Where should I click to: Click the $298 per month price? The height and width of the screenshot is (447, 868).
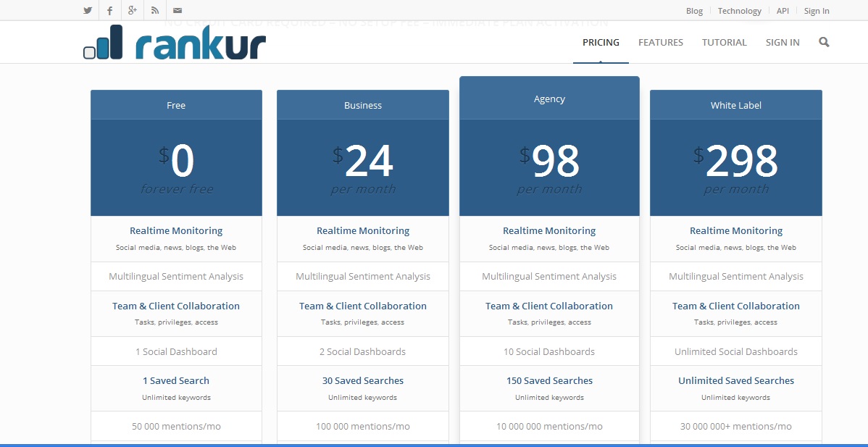[736, 169]
